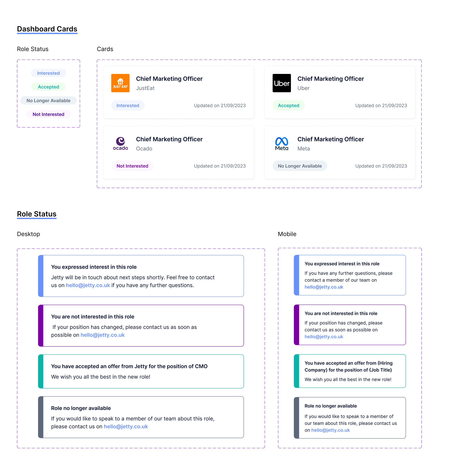Select the Interested badge in Role Status legend
476x462 pixels.
(48, 73)
